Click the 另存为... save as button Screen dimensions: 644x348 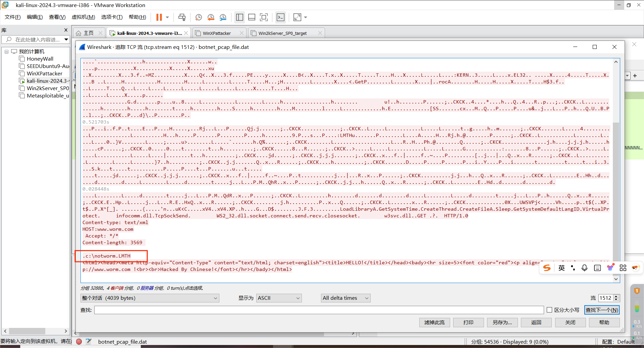coord(502,323)
